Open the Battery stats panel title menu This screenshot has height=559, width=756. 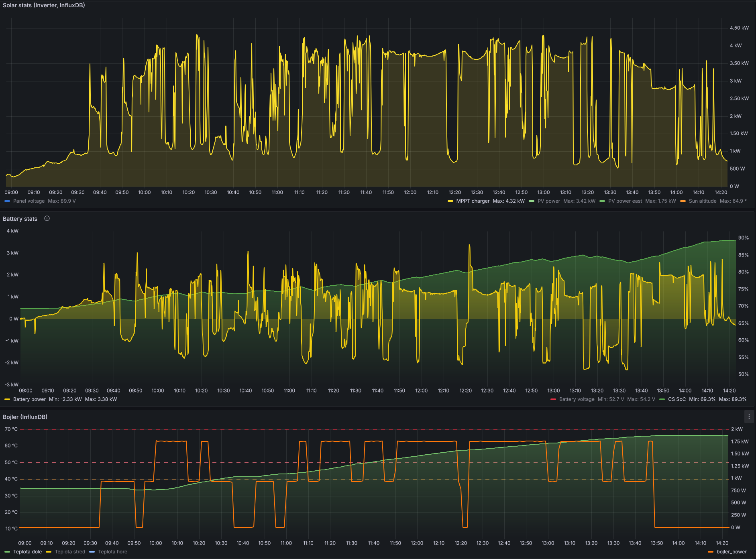point(20,219)
